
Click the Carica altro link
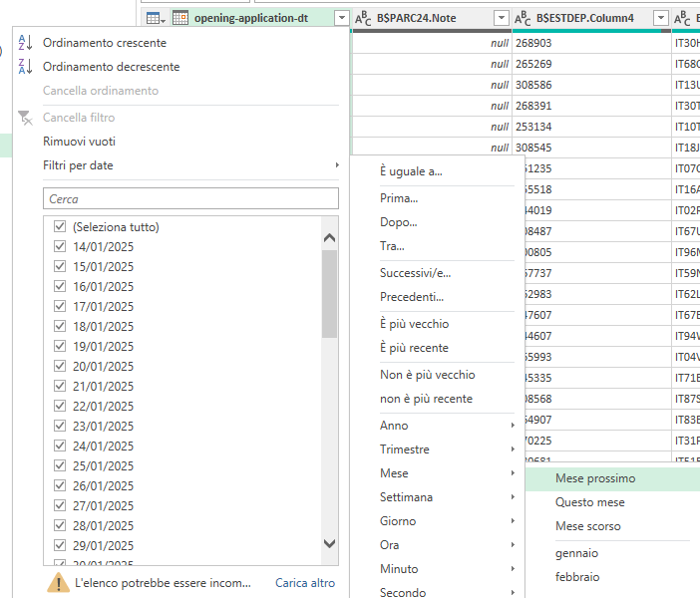[305, 583]
